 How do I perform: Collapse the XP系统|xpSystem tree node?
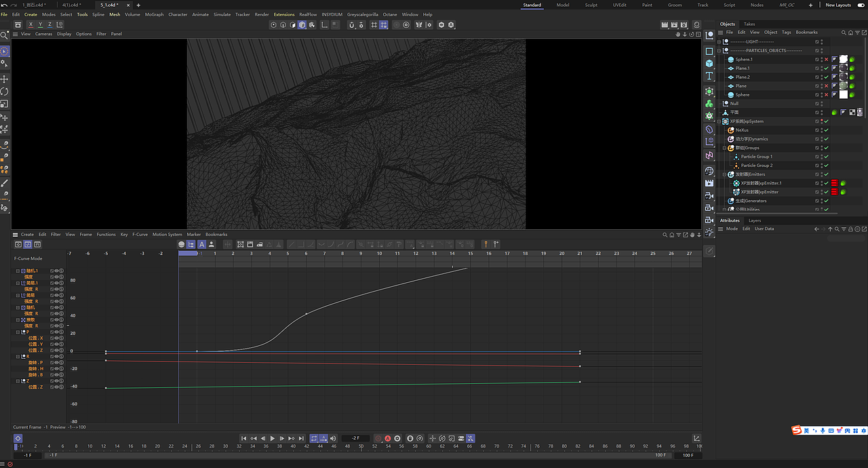(x=719, y=121)
